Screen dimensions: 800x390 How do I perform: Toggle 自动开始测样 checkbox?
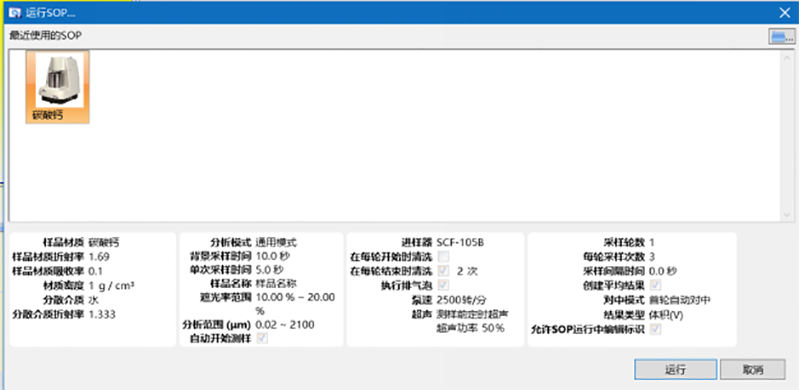[262, 338]
